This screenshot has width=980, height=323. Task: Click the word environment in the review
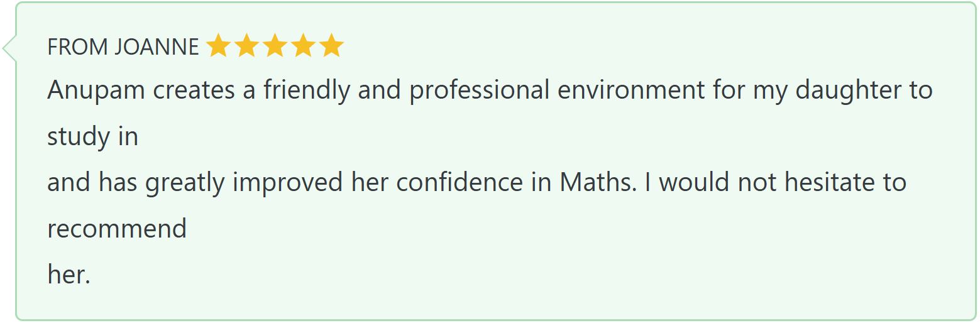(631, 91)
